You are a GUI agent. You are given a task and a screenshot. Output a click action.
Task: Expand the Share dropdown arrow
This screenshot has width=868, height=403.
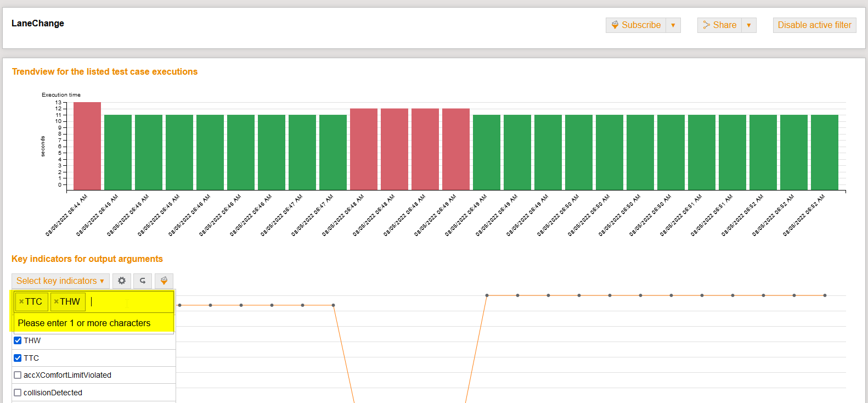749,25
